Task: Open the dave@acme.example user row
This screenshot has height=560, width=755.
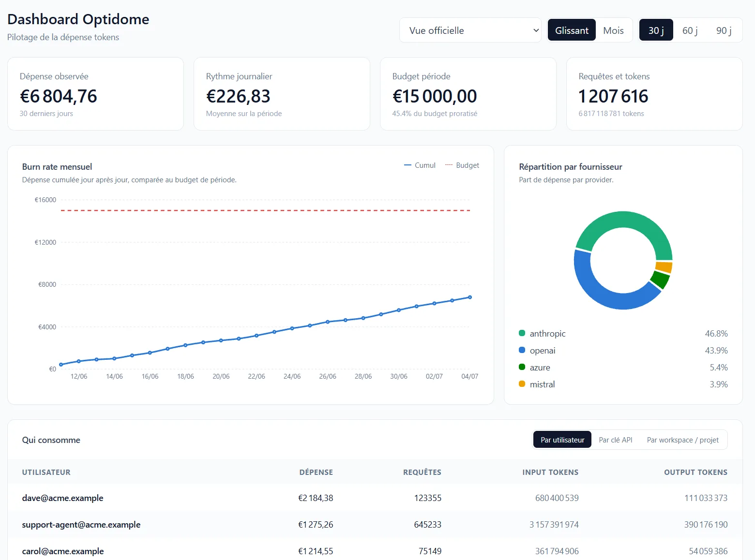Action: click(x=375, y=498)
